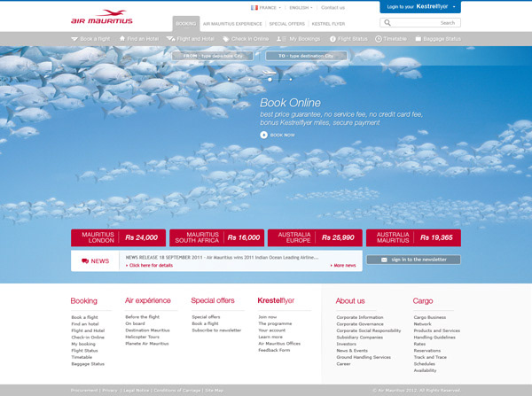Viewport: 532px width, 396px height.
Task: Select the second slide dot indicator
Action: (249, 80)
